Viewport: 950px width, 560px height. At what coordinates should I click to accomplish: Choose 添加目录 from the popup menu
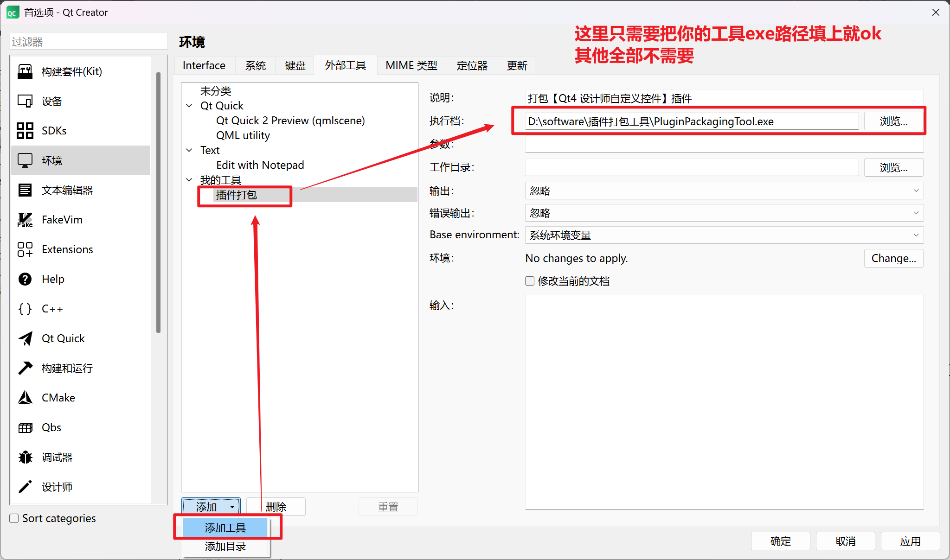click(225, 547)
